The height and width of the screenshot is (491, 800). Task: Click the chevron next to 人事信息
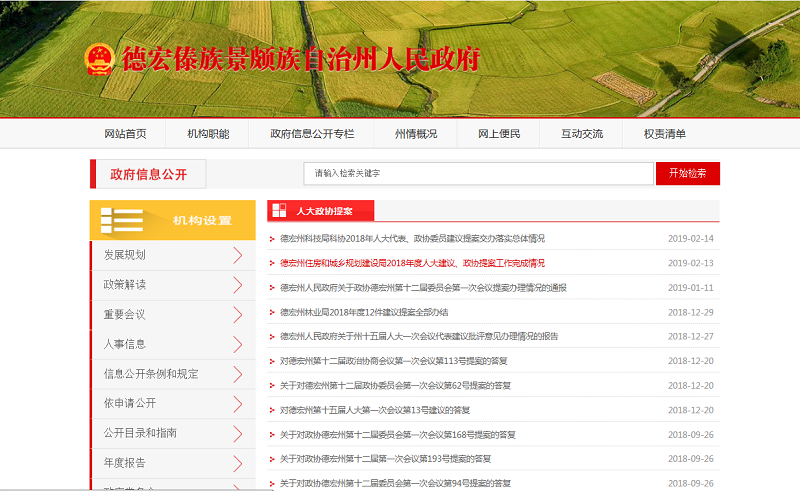click(237, 344)
